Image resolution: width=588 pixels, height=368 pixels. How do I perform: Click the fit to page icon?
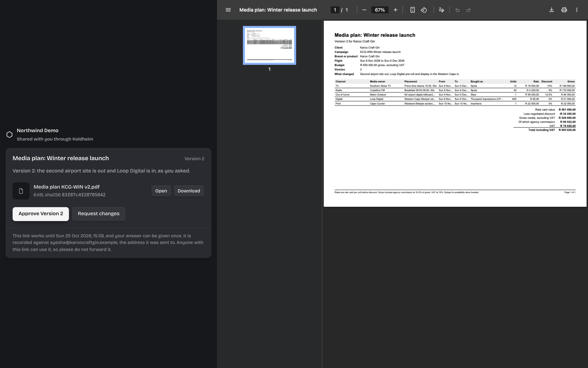412,10
